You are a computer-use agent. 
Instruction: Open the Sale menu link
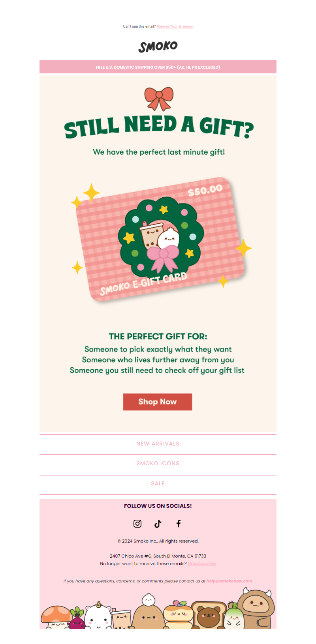(x=158, y=484)
